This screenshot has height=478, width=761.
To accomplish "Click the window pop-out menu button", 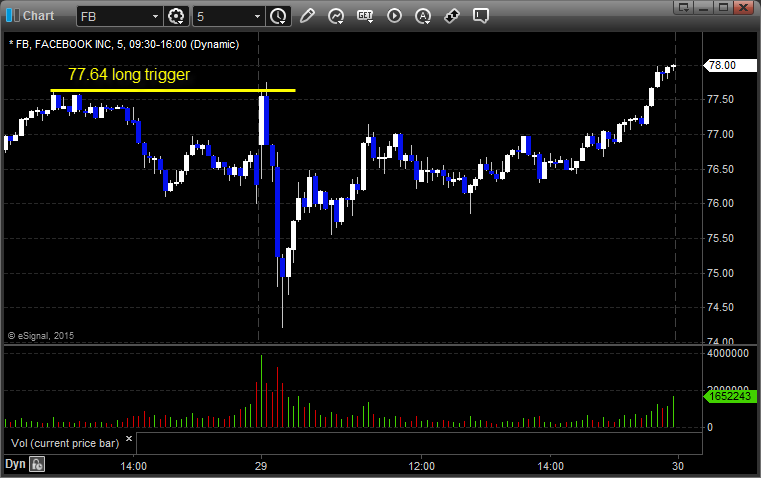I will coord(684,7).
